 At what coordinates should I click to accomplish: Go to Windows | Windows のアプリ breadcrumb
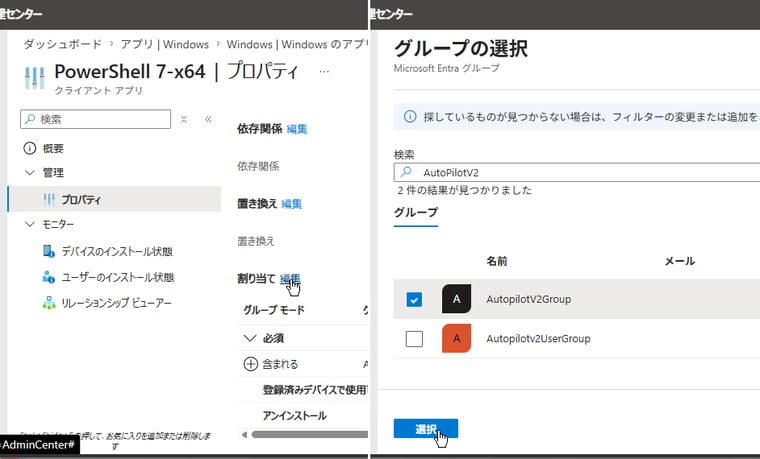[x=297, y=44]
